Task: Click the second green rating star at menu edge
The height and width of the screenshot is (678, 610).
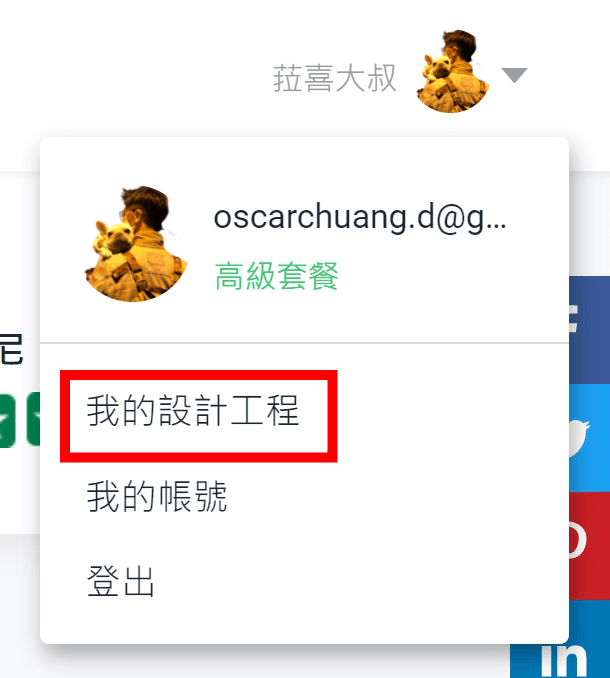Action: coord(33,419)
